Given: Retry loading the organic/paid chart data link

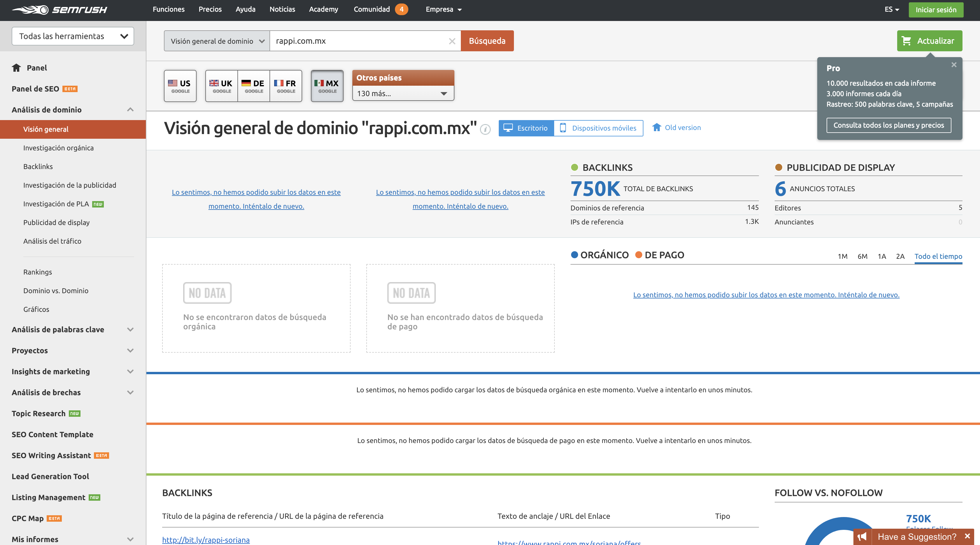Looking at the screenshot, I should coord(766,295).
